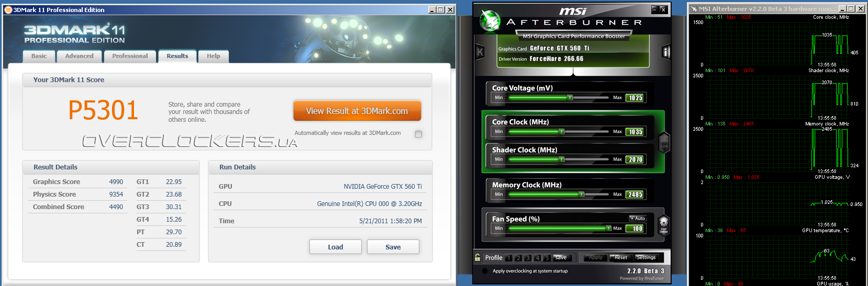This screenshot has width=868, height=286.
Task: Open Afterburner Settings
Action: [x=646, y=257]
